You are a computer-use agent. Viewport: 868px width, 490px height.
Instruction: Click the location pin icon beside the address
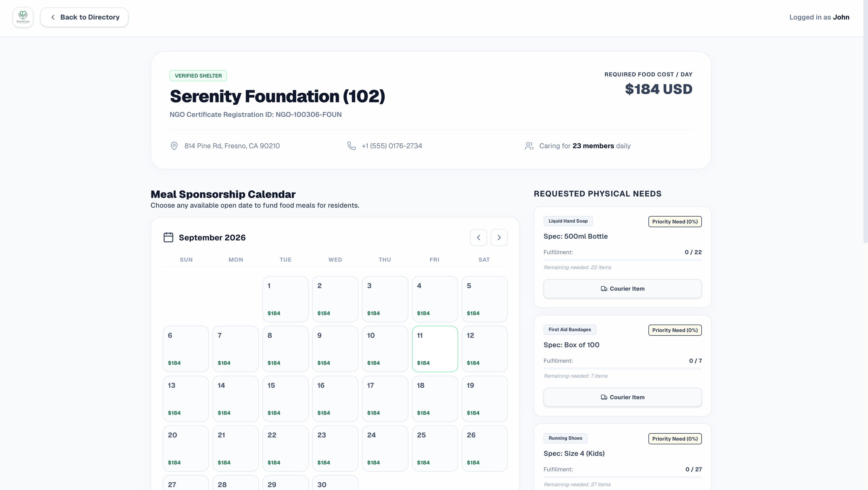(x=174, y=146)
